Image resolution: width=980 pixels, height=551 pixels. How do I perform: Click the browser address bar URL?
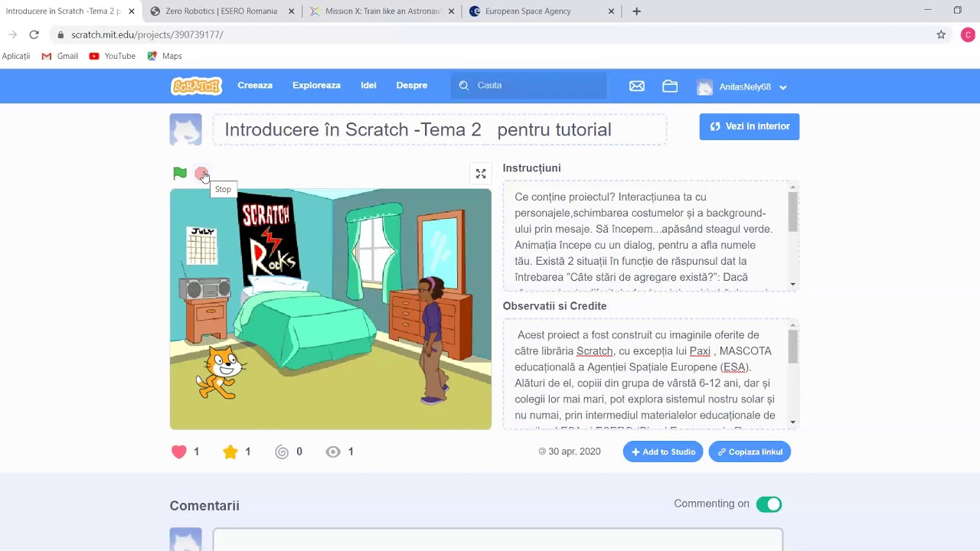tap(147, 34)
